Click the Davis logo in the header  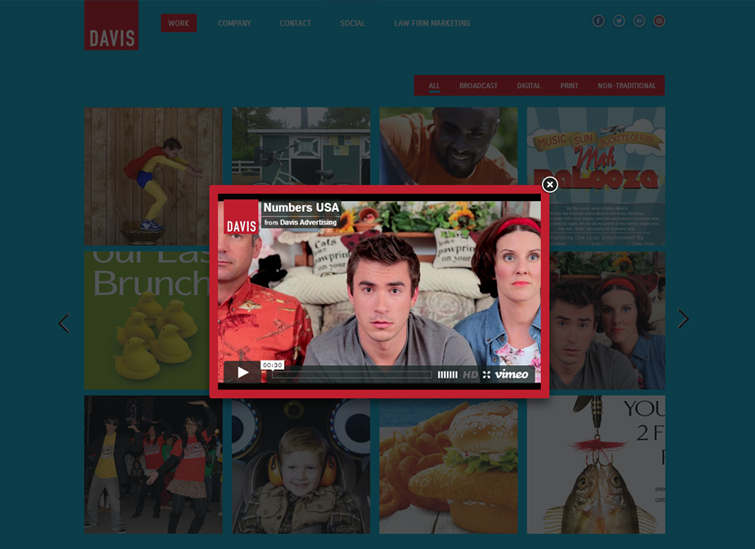coord(111,26)
